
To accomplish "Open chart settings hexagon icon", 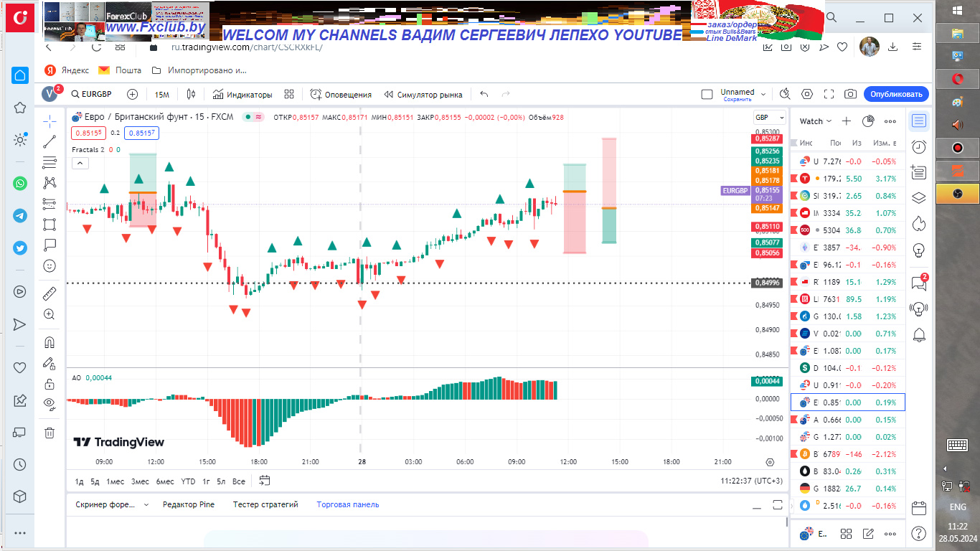I will [x=807, y=94].
